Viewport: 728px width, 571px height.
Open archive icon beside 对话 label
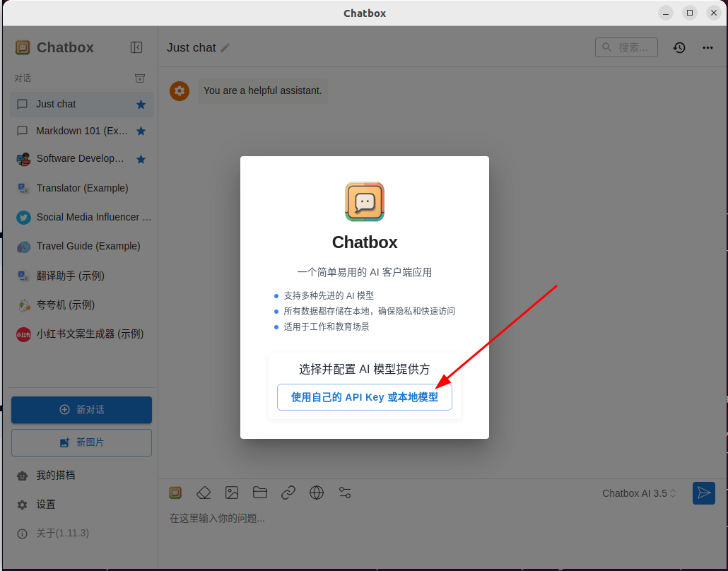pyautogui.click(x=140, y=78)
